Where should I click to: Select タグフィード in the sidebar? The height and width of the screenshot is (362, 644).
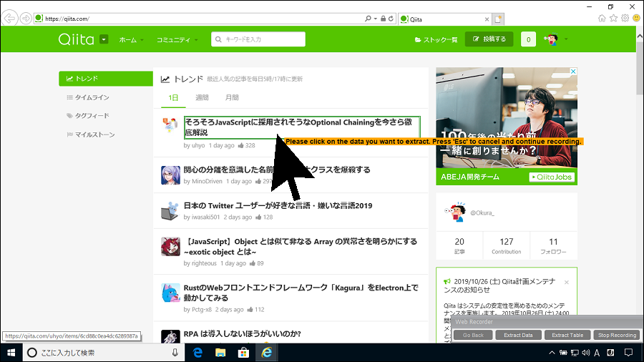pyautogui.click(x=88, y=116)
